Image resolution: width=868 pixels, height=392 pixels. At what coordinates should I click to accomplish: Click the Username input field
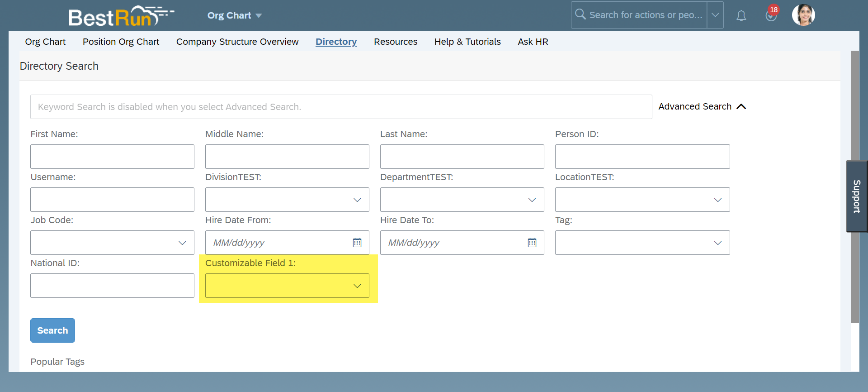click(x=112, y=200)
